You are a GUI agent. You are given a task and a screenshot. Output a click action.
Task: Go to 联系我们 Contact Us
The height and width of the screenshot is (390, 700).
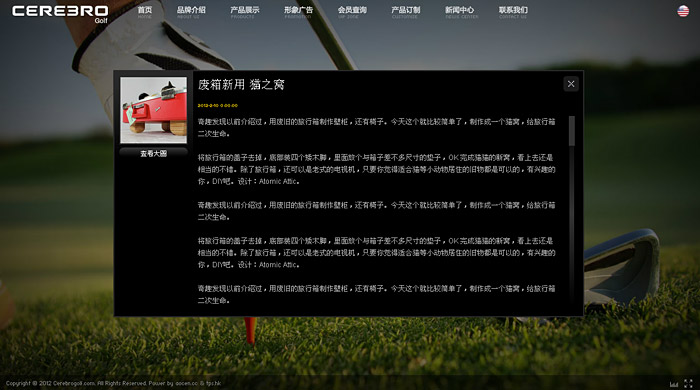513,12
